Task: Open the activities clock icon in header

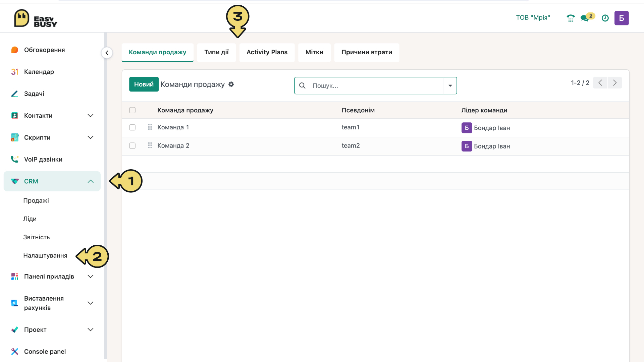Action: pyautogui.click(x=605, y=18)
